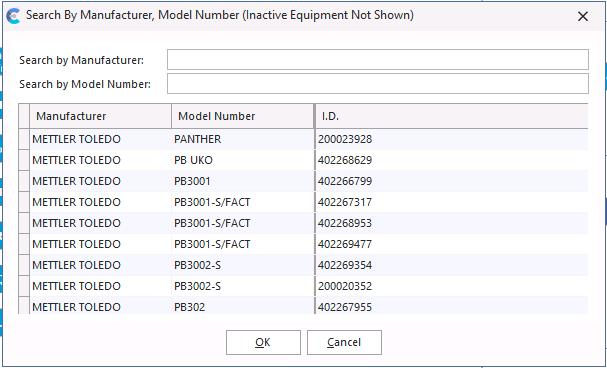Click the application logo icon in title bar
This screenshot has width=607, height=368.
13,16
